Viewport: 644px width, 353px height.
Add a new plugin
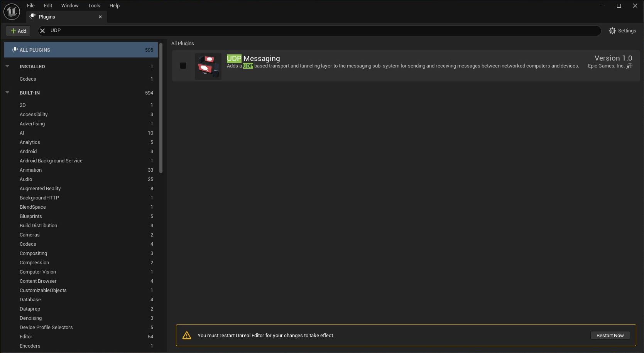(18, 31)
